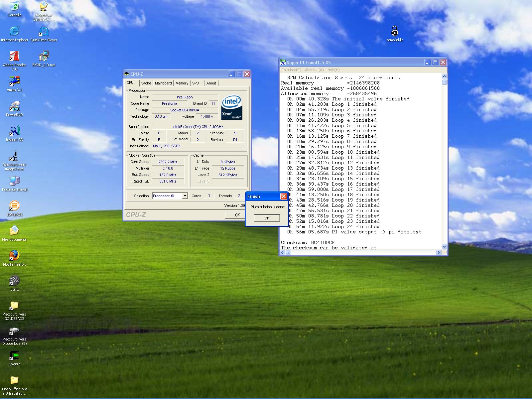Click the Intel Xeon inside logo

click(x=231, y=108)
